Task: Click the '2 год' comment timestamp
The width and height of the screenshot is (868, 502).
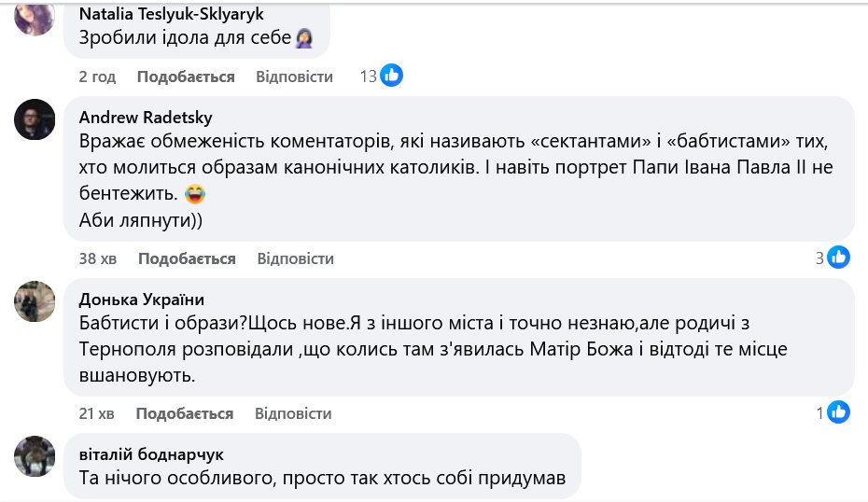Action: 97,77
